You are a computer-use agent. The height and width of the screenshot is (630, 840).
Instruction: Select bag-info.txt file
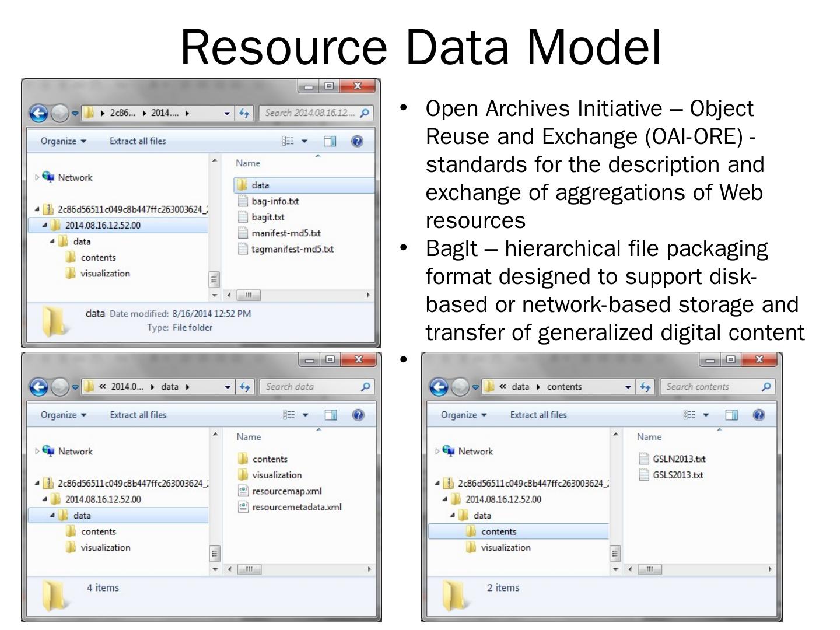268,201
